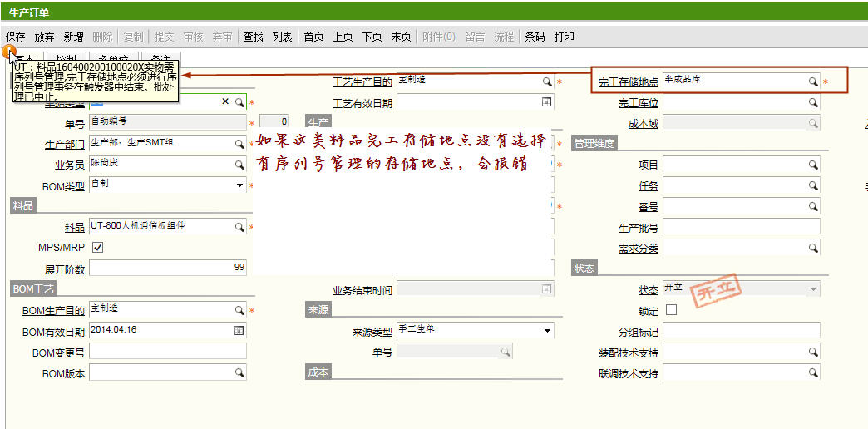Click 打印 in the toolbar
868x429 pixels.
pos(565,37)
